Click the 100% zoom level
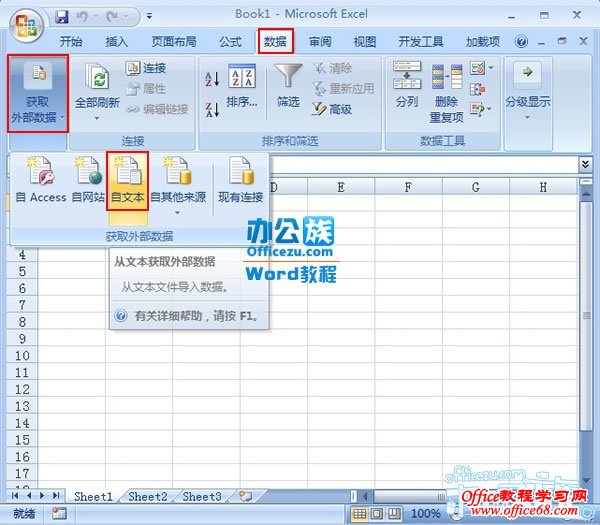This screenshot has width=600, height=525. (426, 514)
